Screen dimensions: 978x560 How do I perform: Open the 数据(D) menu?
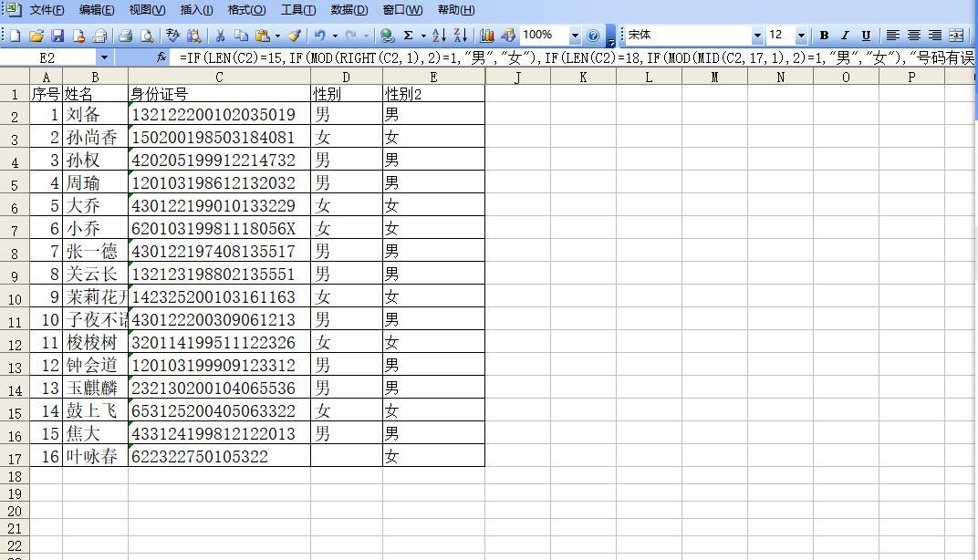pyautogui.click(x=349, y=10)
